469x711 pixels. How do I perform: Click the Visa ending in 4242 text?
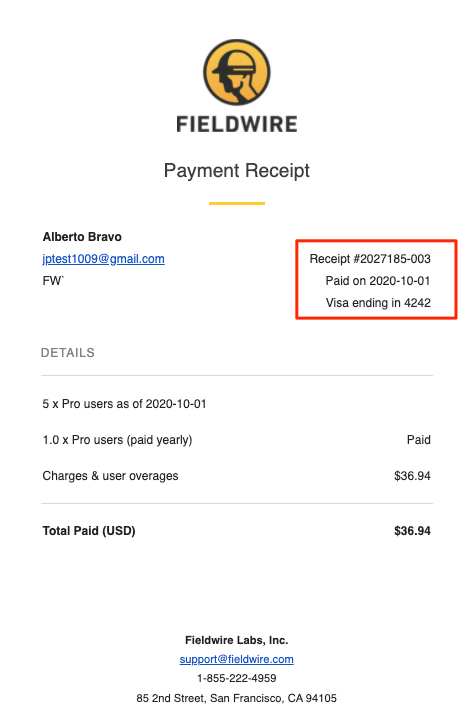[x=378, y=303]
